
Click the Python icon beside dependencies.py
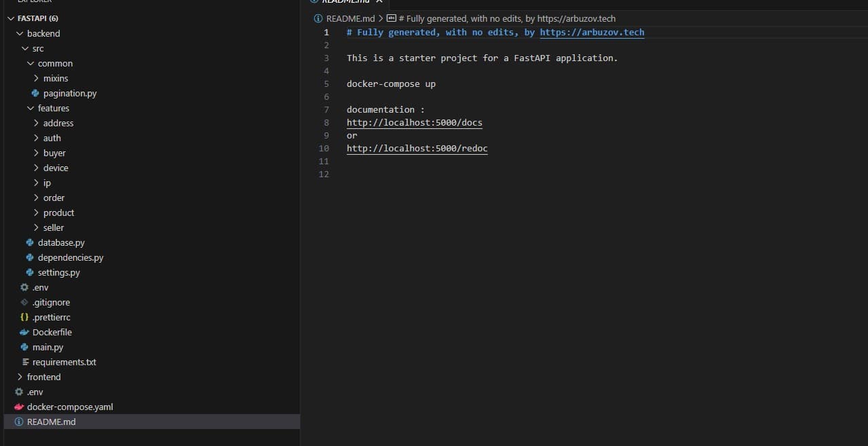[x=30, y=257]
